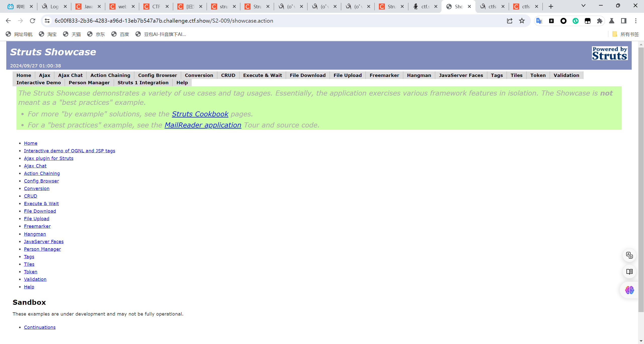Open the 百度 bookmark
Image resolution: width=644 pixels, height=344 pixels.
click(120, 34)
